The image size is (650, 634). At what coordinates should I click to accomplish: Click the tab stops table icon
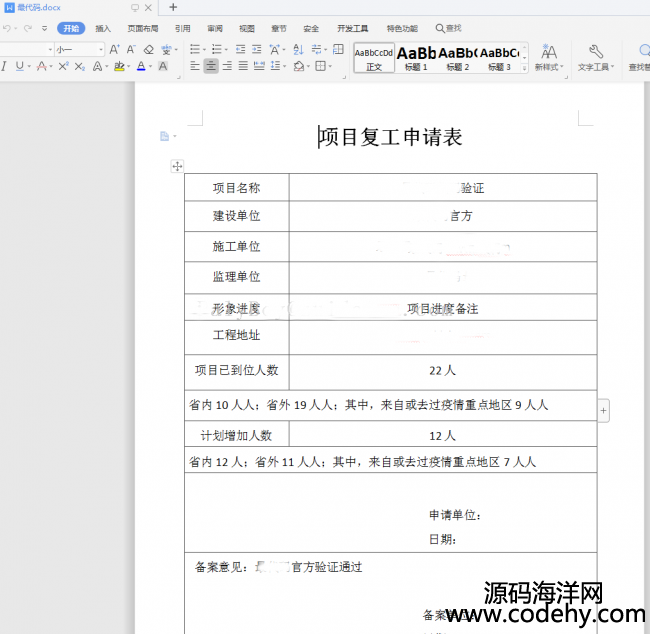click(338, 49)
